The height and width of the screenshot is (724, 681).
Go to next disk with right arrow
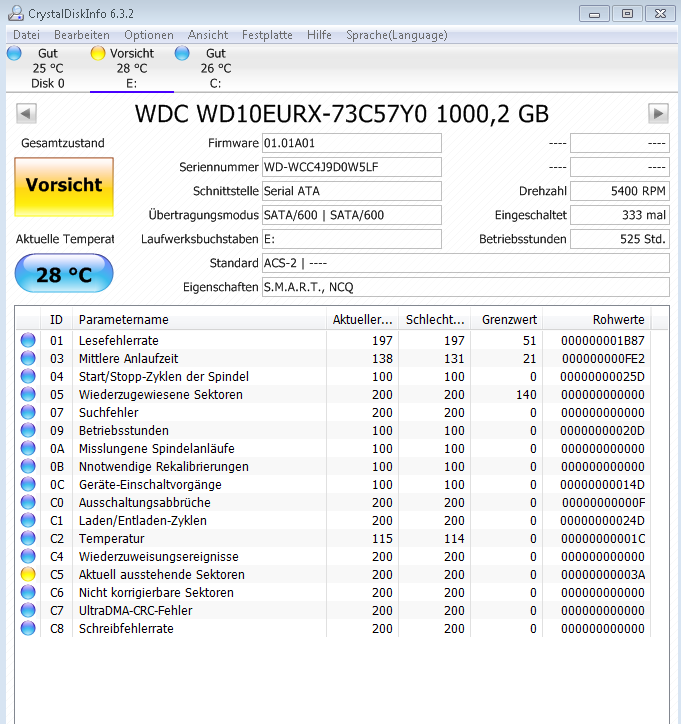658,114
